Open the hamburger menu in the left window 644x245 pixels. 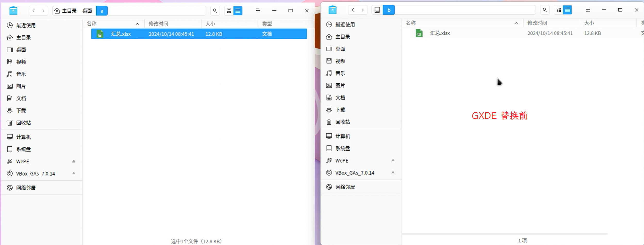coord(258,11)
